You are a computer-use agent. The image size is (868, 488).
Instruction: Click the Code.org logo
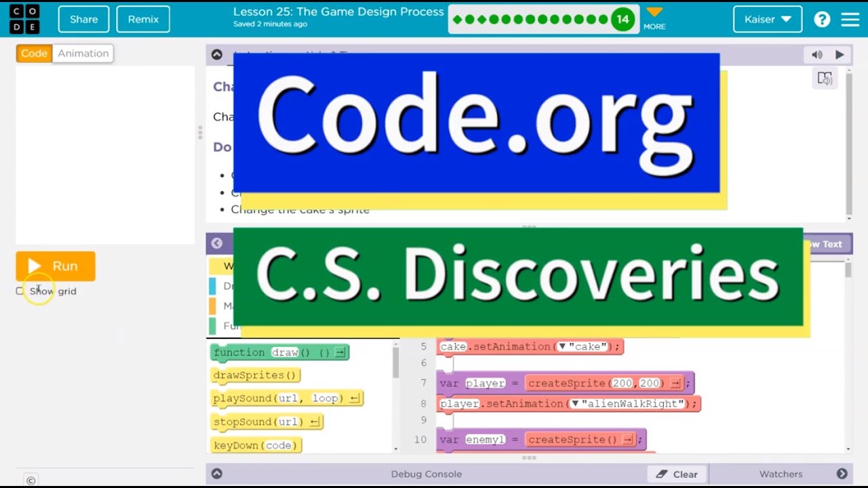[x=24, y=19]
